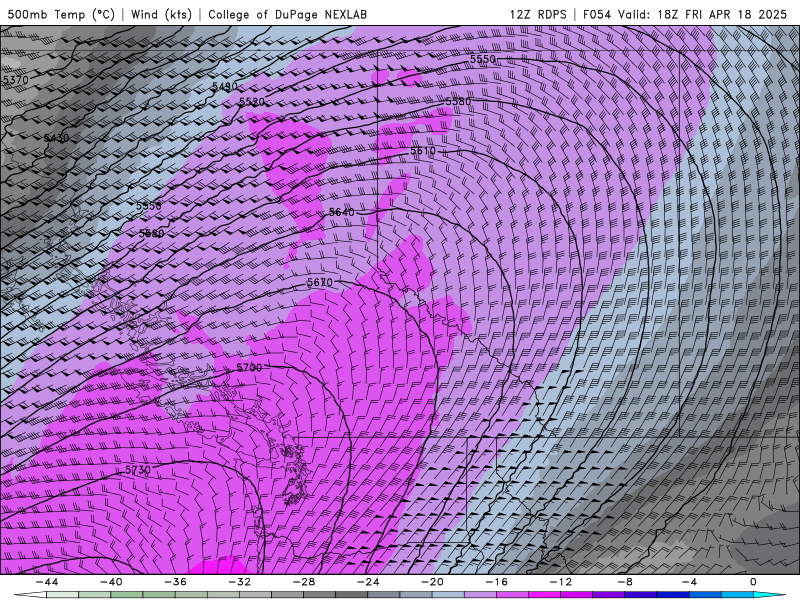Click the -8 color scale label

pos(626,582)
